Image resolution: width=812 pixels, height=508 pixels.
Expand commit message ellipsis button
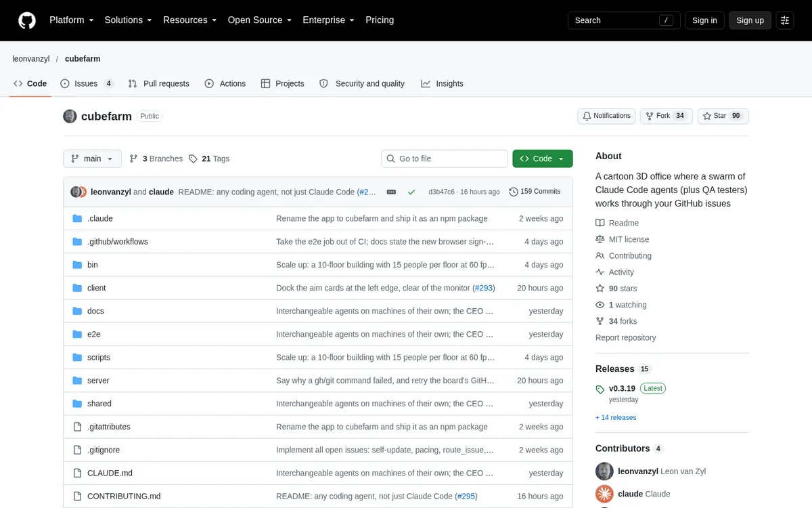(x=391, y=192)
